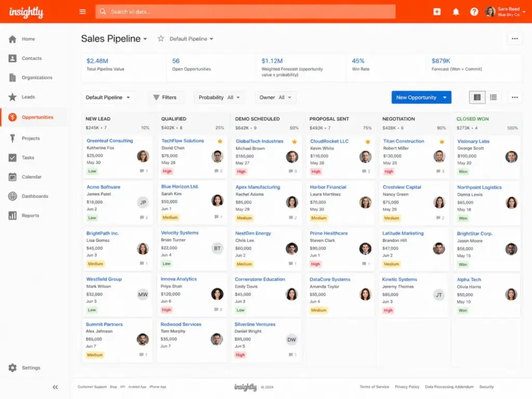Open page options ellipsis beside Default Pipeline

pos(515,38)
